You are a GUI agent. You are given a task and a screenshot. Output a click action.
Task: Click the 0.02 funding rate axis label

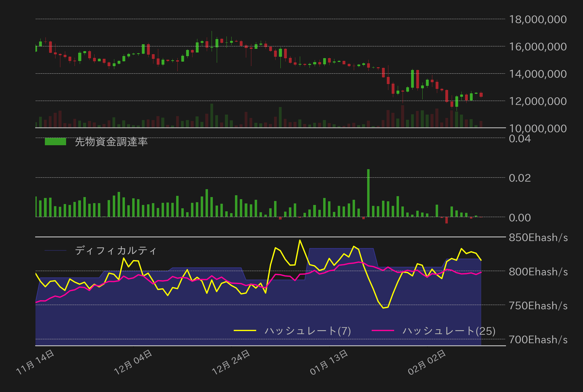[520, 178]
